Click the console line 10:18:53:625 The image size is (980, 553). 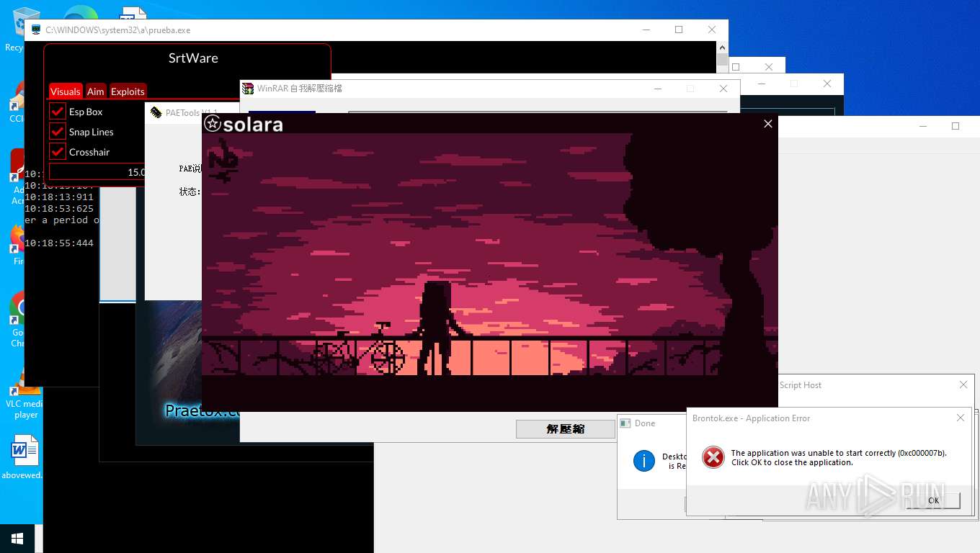pyautogui.click(x=59, y=209)
